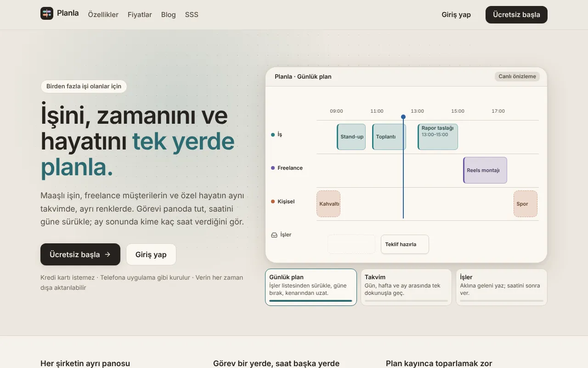
Task: Click the Toplantı event block
Action: (389, 137)
